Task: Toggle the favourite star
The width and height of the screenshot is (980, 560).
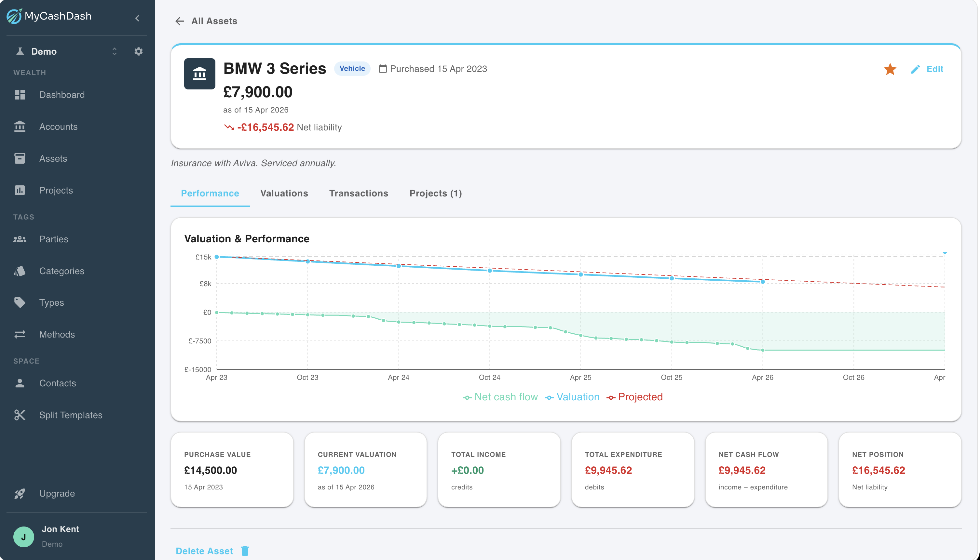Action: tap(890, 69)
